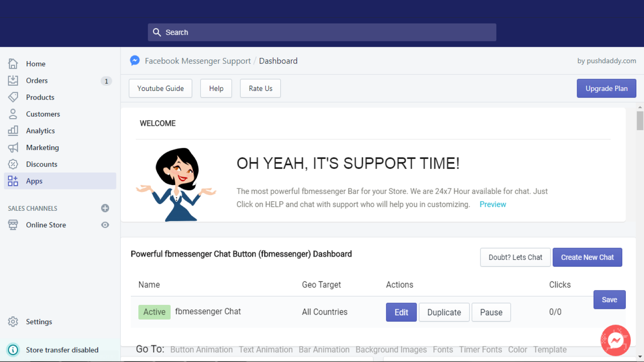Viewport: 644px width, 362px height.
Task: Click the search magnifier icon
Action: click(x=157, y=32)
